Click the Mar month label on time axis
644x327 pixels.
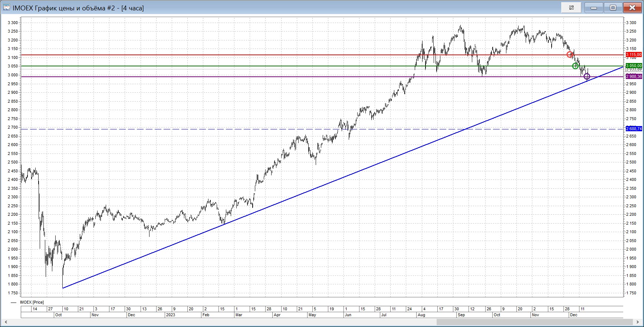point(239,315)
